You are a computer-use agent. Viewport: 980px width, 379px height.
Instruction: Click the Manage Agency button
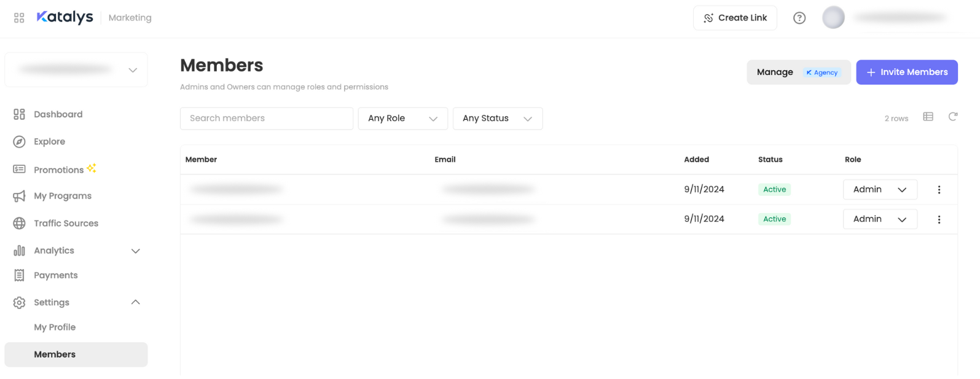pyautogui.click(x=798, y=72)
